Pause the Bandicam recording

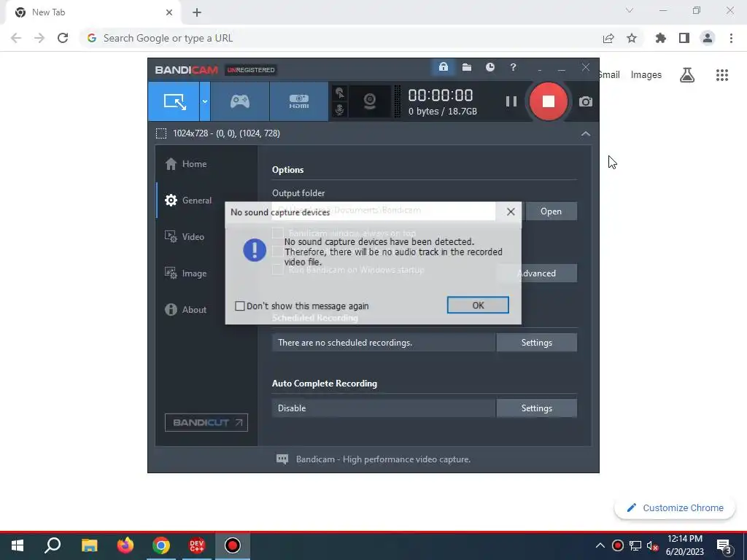[511, 101]
